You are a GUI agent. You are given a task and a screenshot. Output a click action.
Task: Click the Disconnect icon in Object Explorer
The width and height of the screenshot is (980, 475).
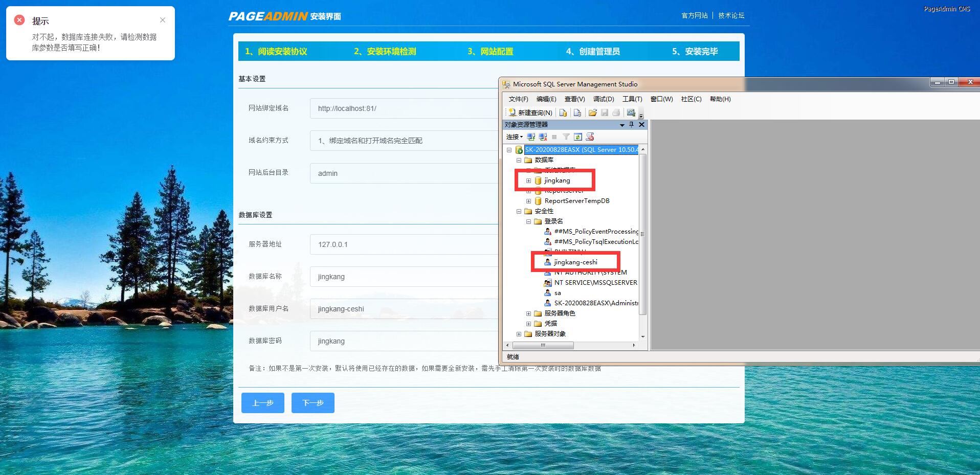[x=543, y=137]
